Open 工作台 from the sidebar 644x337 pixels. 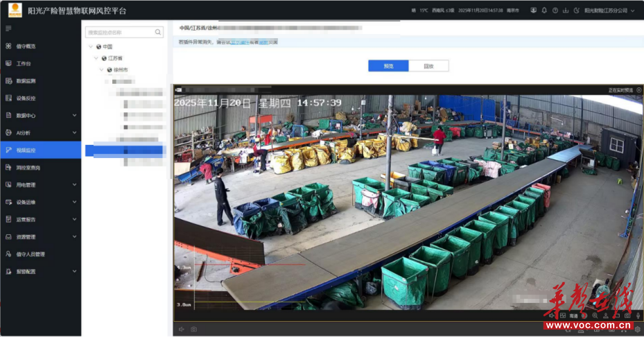[x=24, y=63]
